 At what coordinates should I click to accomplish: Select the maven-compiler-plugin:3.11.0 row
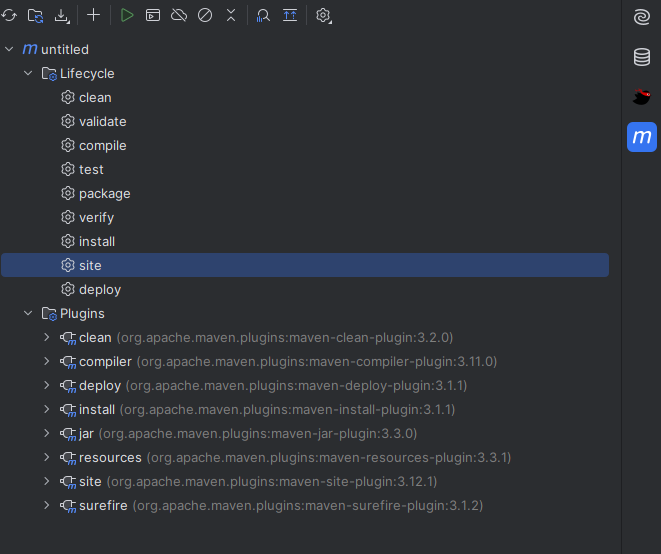tap(305, 361)
